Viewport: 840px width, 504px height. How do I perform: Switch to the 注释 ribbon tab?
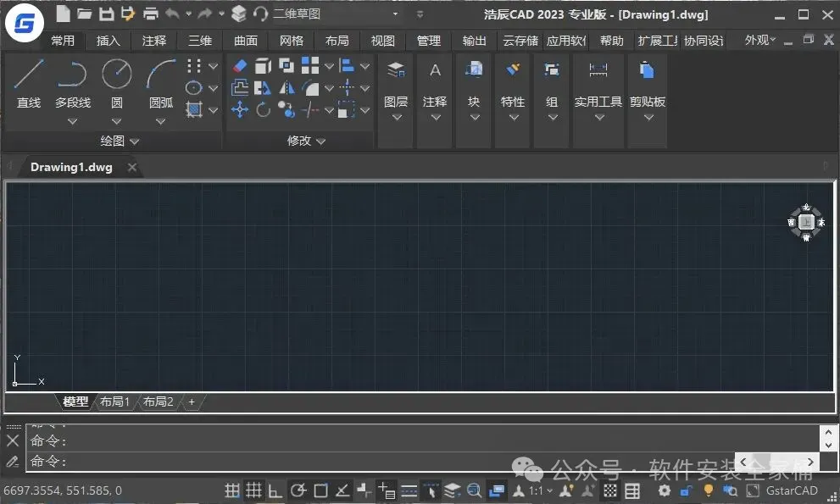(153, 41)
